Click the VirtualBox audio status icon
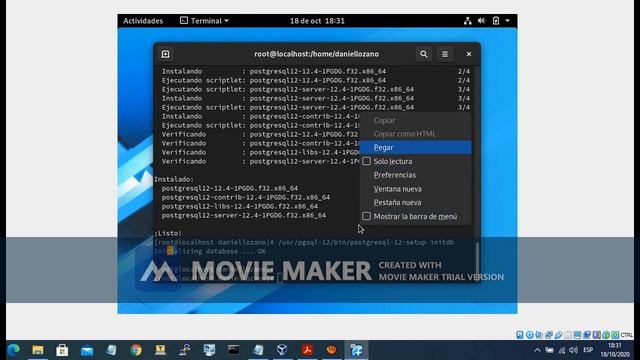This screenshot has height=360, width=640. pyautogui.click(x=539, y=335)
